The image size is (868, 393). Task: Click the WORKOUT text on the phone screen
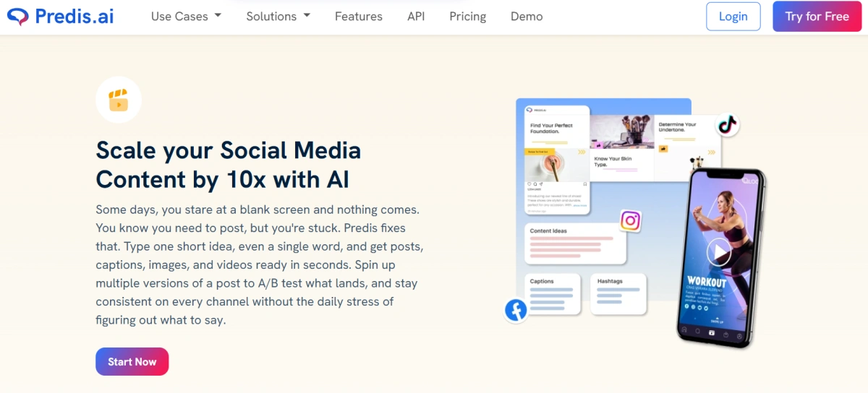point(707,281)
